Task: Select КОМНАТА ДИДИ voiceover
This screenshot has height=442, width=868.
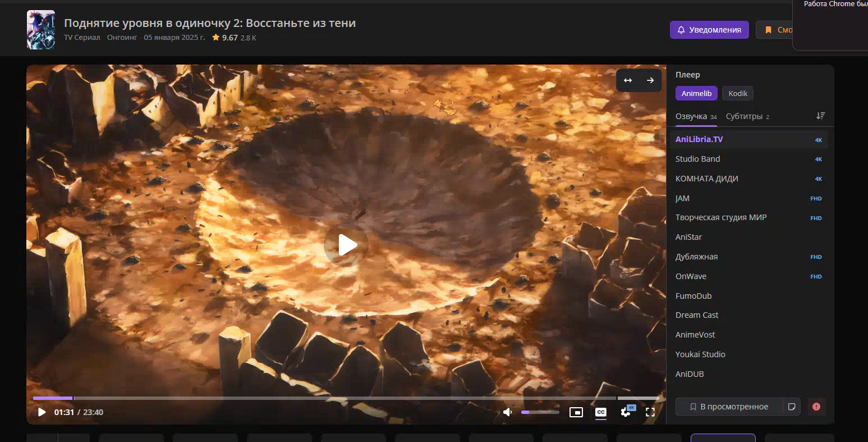Action: pos(748,179)
